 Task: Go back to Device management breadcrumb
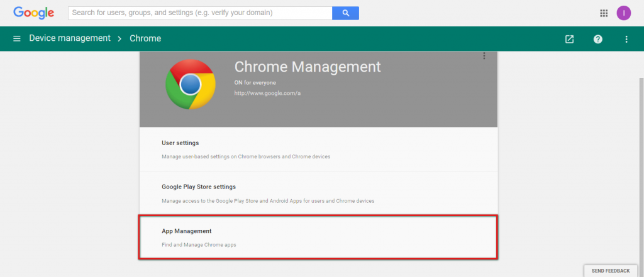click(70, 38)
